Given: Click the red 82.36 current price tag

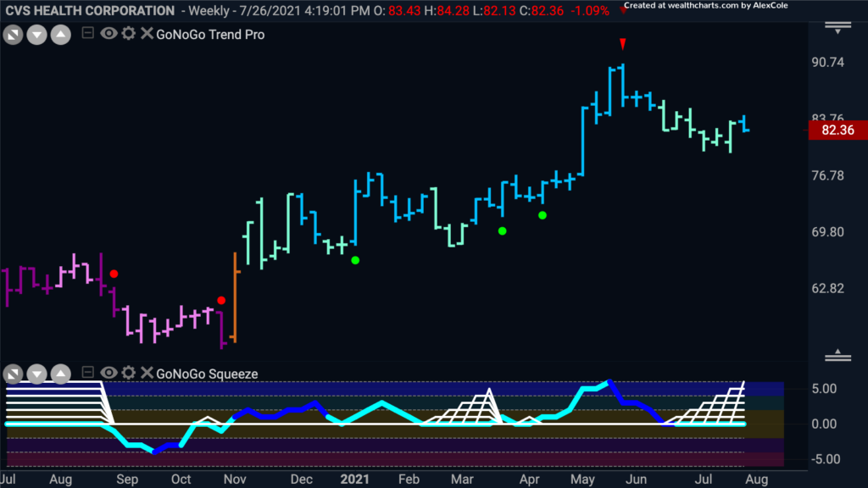Looking at the screenshot, I should click(x=837, y=130).
